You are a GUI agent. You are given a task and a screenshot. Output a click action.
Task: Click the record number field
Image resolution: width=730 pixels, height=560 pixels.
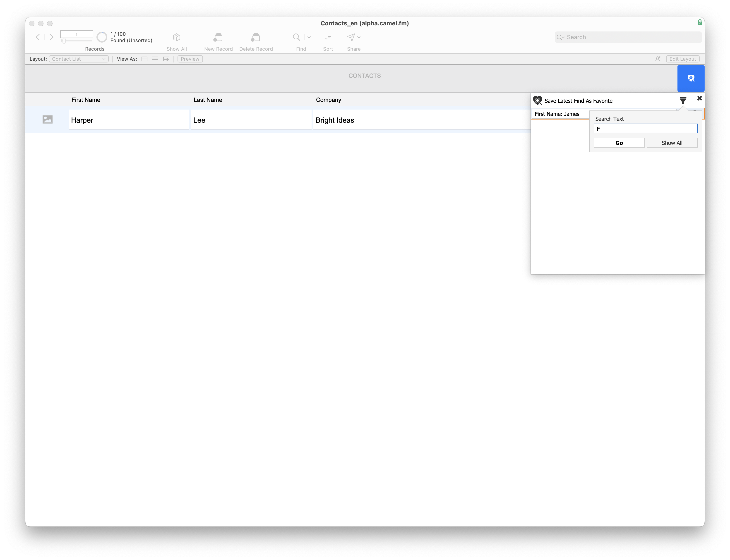pyautogui.click(x=76, y=34)
